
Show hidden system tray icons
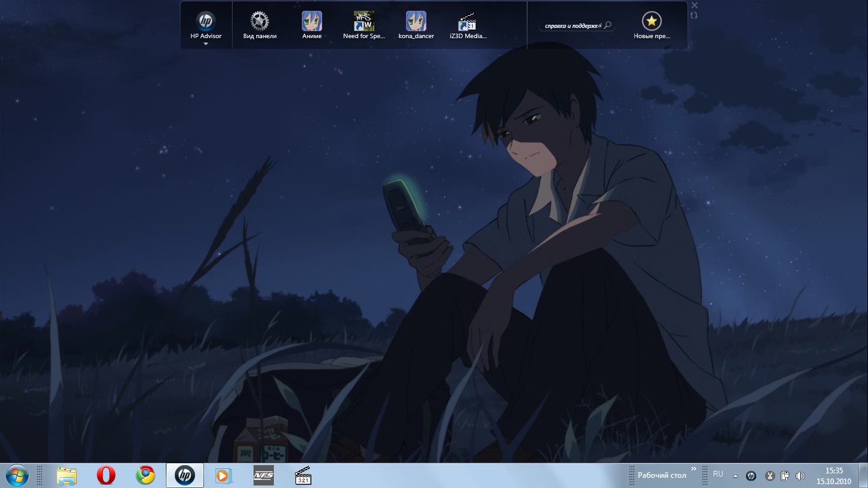click(x=735, y=475)
